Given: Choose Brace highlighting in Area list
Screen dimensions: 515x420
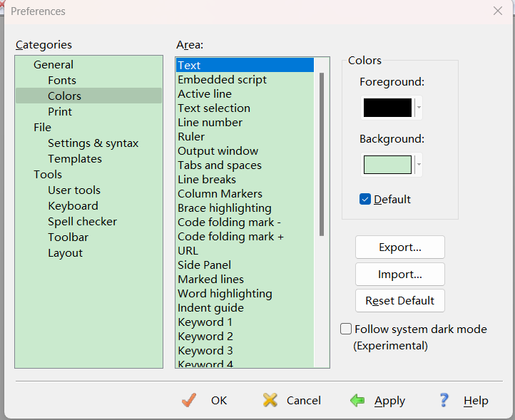Looking at the screenshot, I should [224, 208].
